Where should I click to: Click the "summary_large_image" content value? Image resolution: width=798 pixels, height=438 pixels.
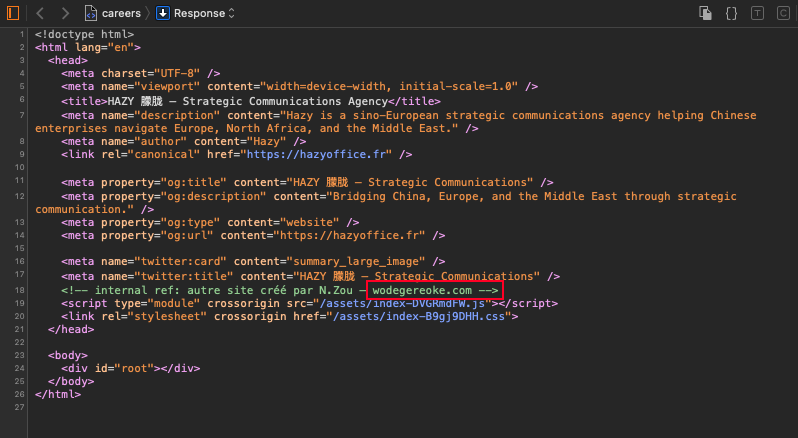(359, 261)
